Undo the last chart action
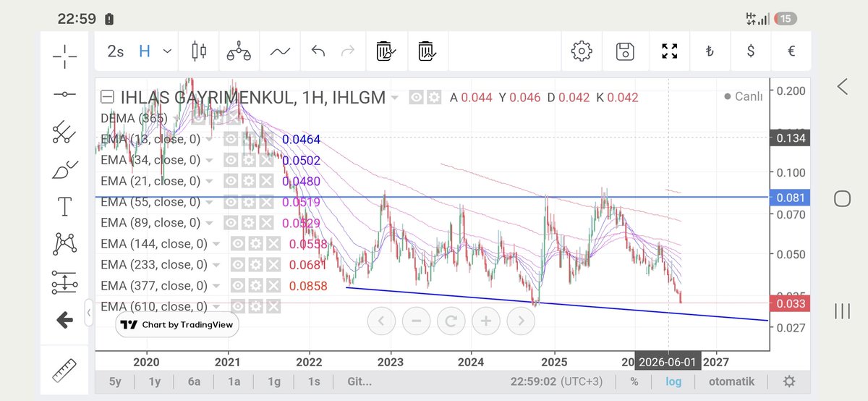The image size is (868, 401). point(318,51)
